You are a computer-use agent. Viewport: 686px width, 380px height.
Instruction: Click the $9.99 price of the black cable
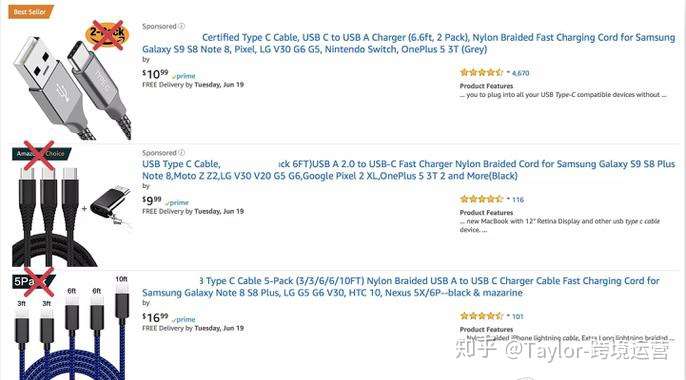point(152,200)
